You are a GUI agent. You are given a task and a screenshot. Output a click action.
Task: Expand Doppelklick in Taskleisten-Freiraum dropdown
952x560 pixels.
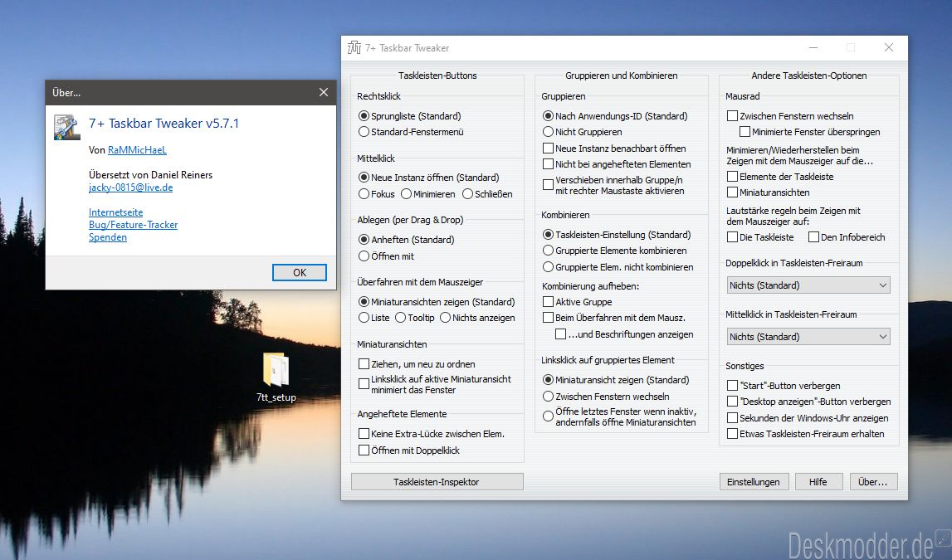click(808, 285)
